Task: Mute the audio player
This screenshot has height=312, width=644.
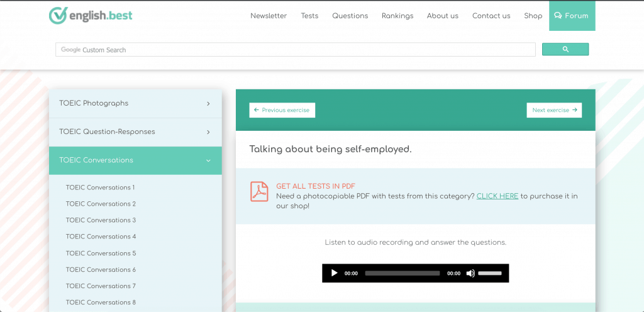Action: (470, 273)
